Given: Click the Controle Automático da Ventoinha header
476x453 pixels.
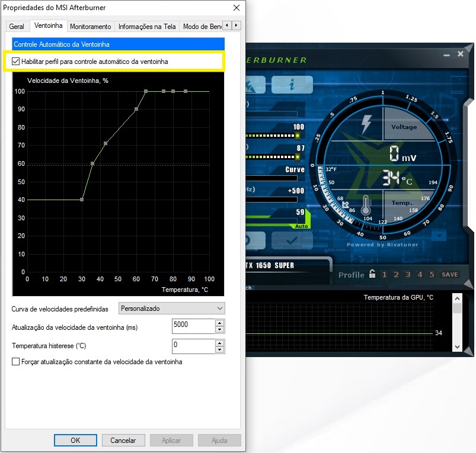Looking at the screenshot, I should tap(118, 44).
